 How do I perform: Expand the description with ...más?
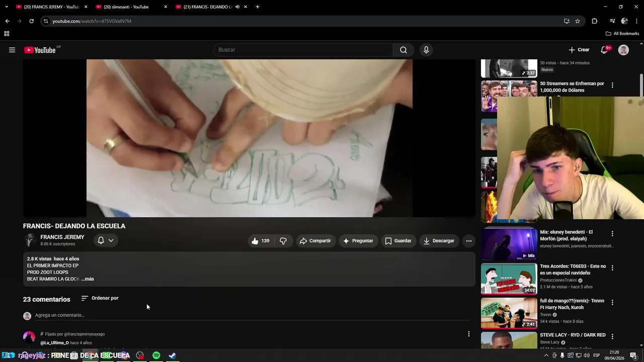tap(88, 279)
